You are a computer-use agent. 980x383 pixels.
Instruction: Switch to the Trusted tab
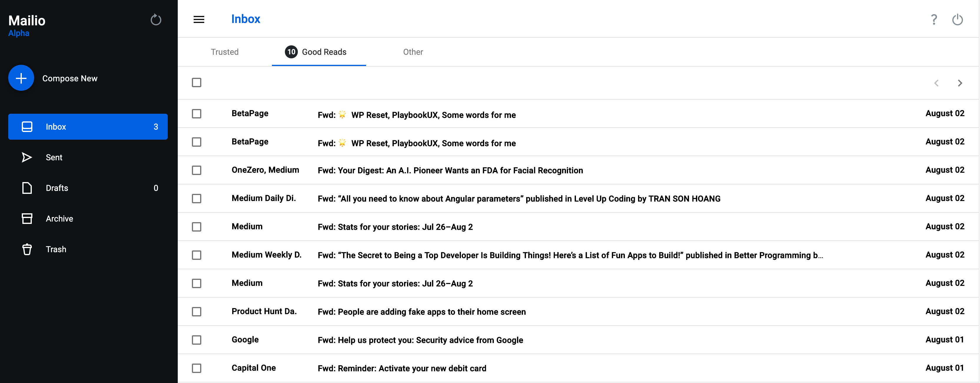(225, 52)
